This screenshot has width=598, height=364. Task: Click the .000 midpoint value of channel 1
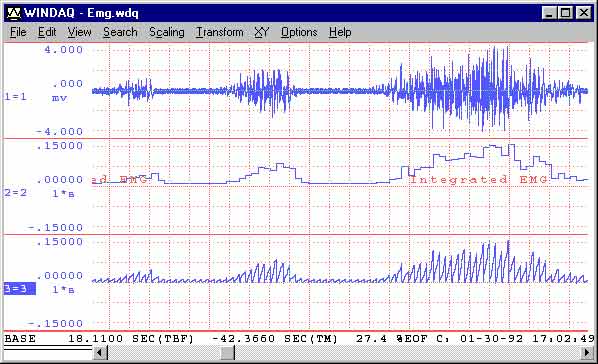68,84
